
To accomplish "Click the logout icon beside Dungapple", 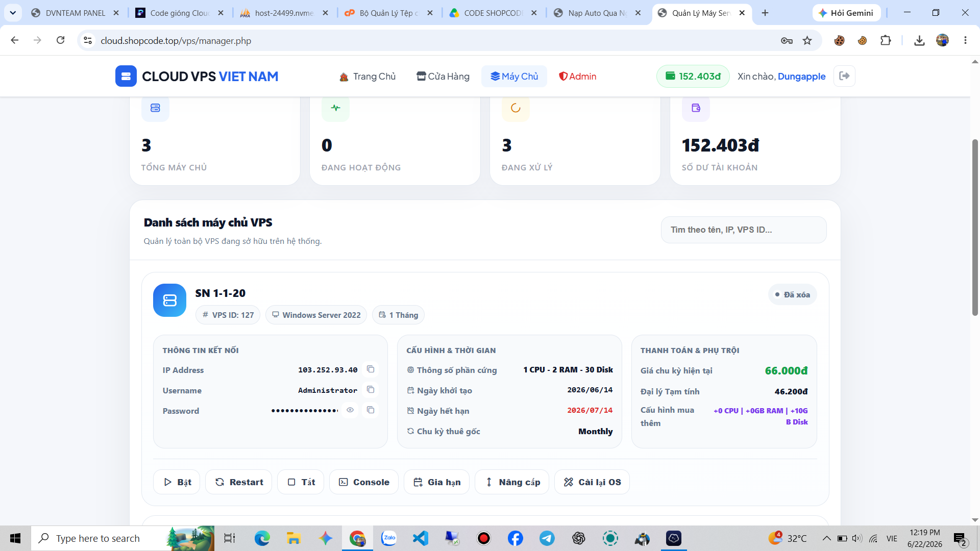I will 844,76.
